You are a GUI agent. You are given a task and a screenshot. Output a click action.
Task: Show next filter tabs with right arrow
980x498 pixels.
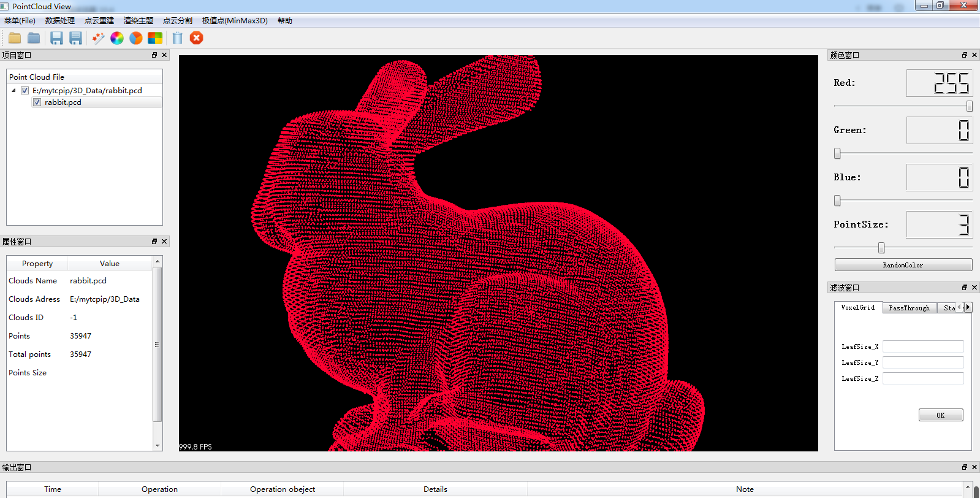pyautogui.click(x=968, y=307)
